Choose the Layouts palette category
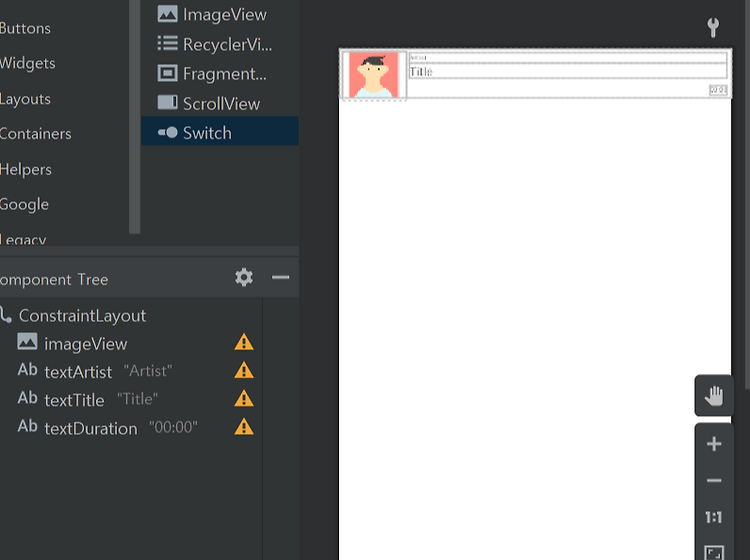 (25, 99)
